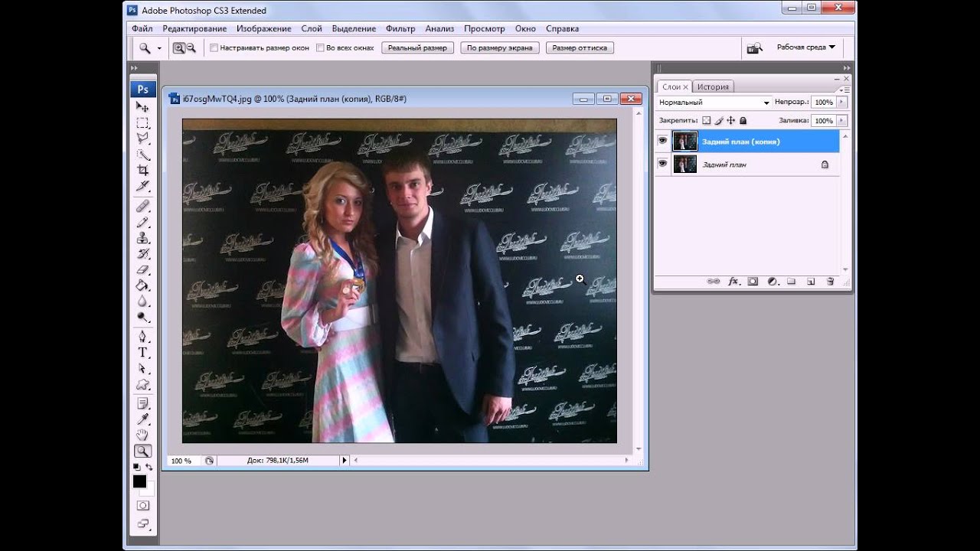Select the Brush tool
Screen dimensions: 980x551
click(x=143, y=223)
